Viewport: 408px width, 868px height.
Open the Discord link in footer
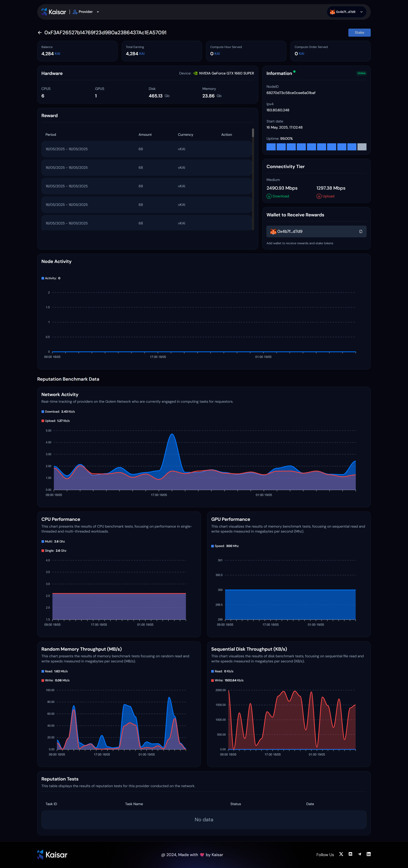click(x=350, y=854)
